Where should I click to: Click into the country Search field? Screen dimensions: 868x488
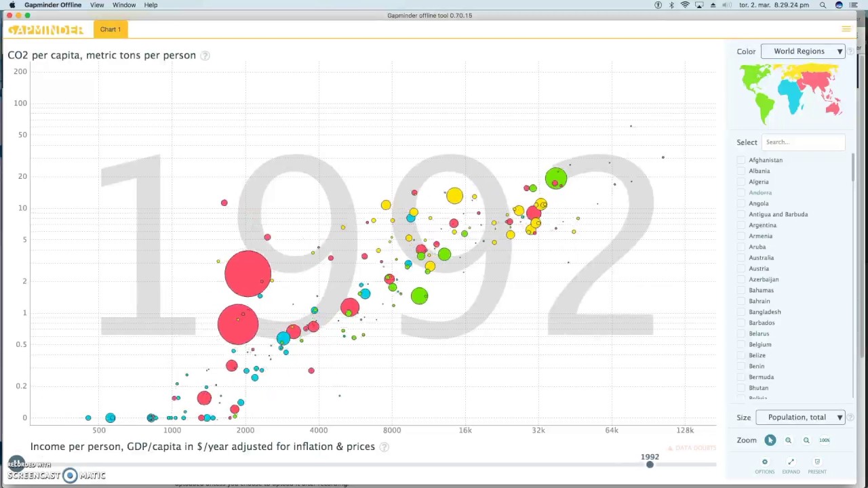pyautogui.click(x=804, y=142)
